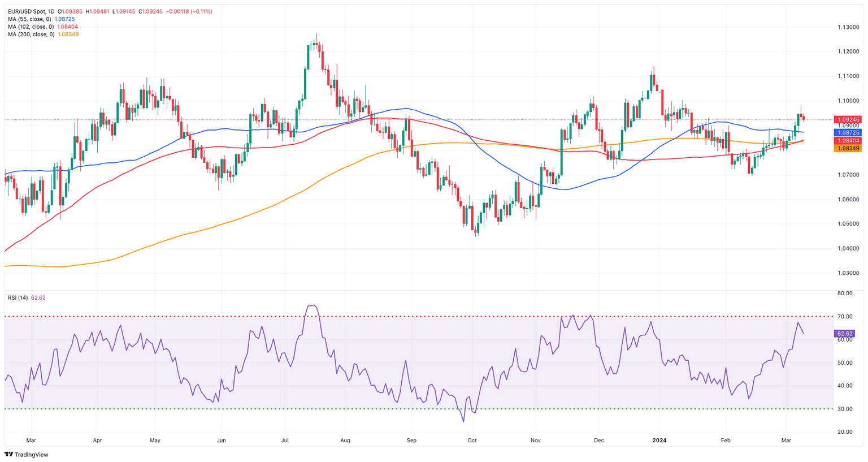Click the high price value H1.09481

[x=98, y=11]
